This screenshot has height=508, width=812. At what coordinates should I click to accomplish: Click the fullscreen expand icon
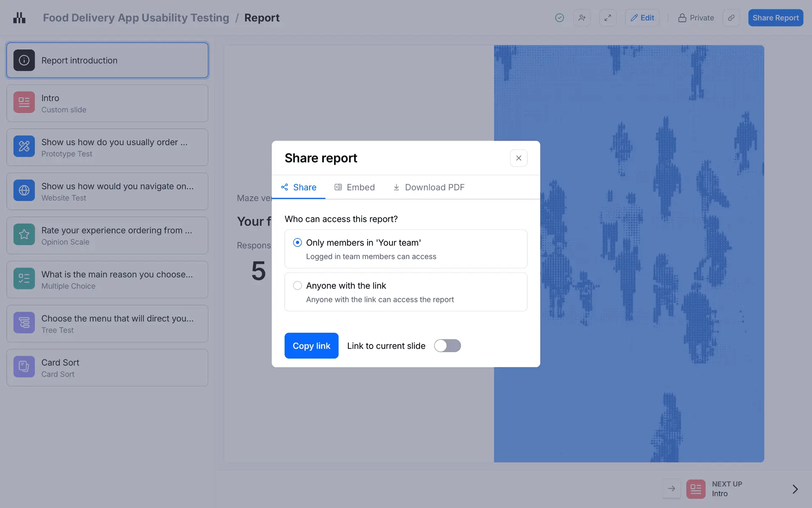(608, 18)
